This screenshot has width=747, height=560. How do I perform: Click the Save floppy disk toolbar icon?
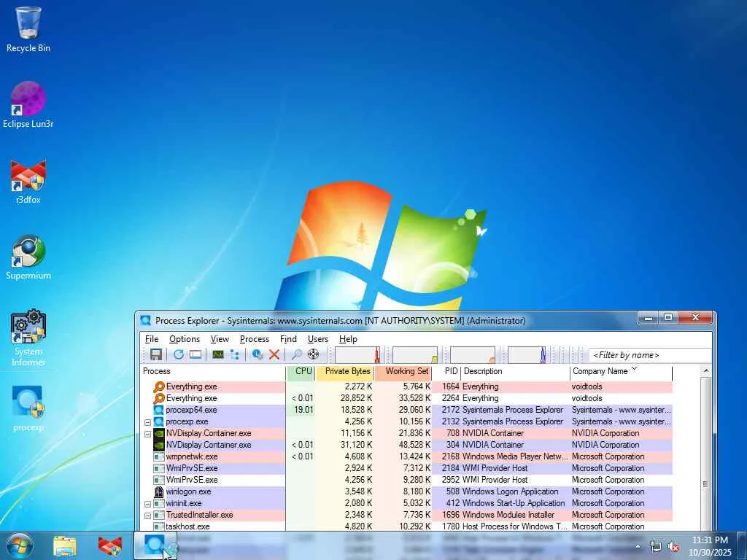[x=156, y=354]
